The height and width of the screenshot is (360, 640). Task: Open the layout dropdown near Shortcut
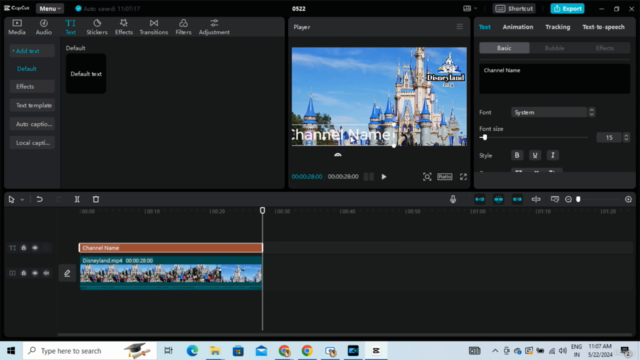point(470,9)
